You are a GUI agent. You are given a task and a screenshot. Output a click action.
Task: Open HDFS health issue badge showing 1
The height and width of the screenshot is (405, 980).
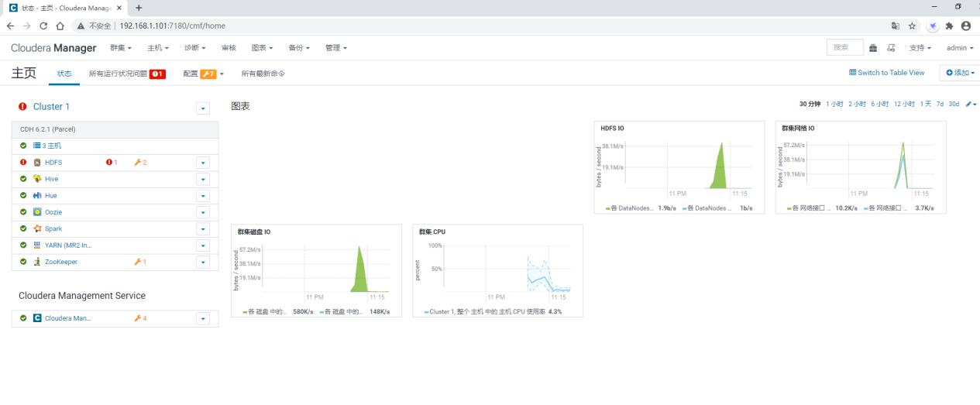click(x=112, y=163)
